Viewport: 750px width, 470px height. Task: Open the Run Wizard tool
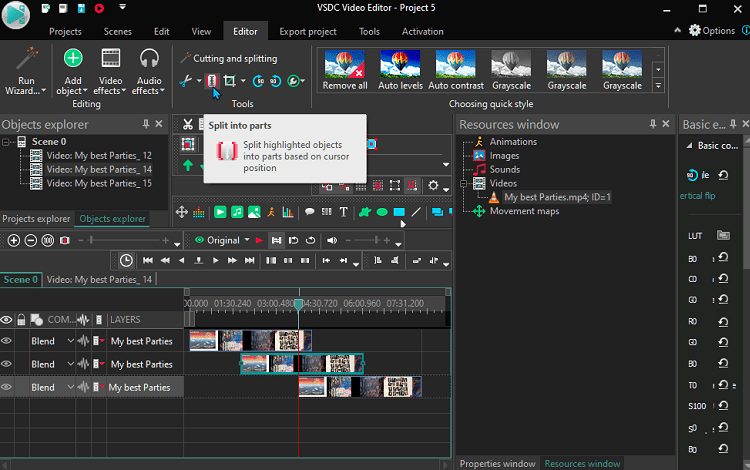tap(26, 71)
